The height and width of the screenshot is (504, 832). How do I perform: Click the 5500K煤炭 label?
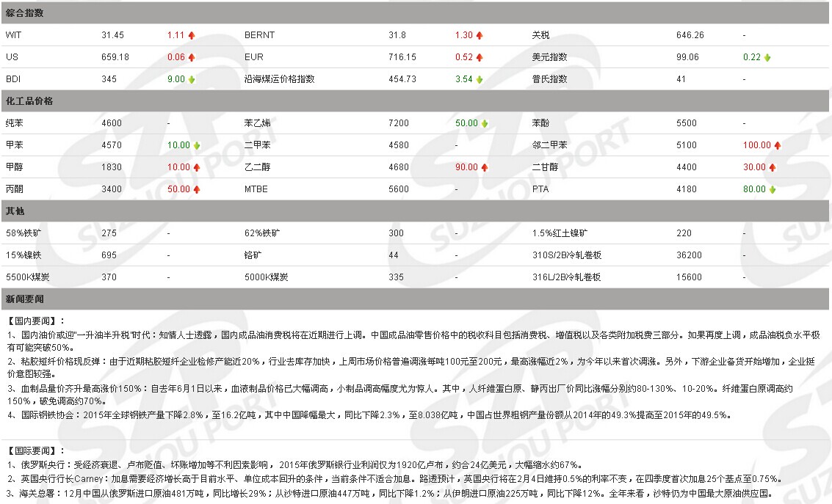[x=28, y=277]
